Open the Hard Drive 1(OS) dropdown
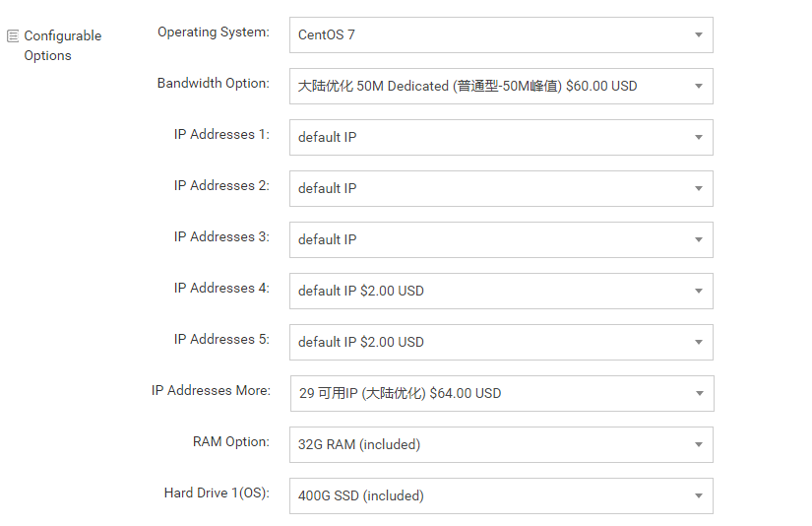 [x=500, y=495]
